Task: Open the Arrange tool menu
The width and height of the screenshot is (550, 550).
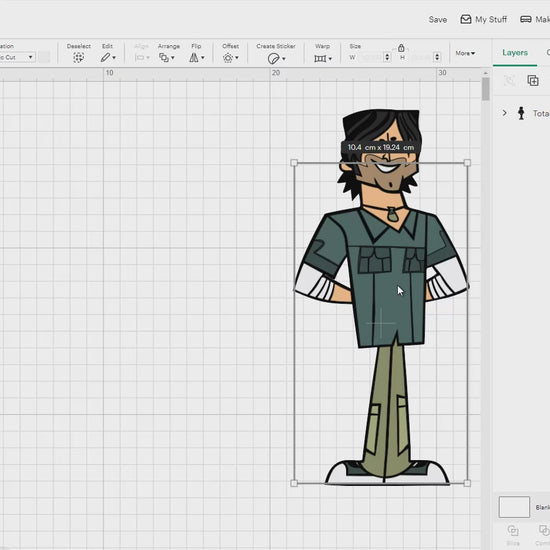Action: click(x=167, y=58)
